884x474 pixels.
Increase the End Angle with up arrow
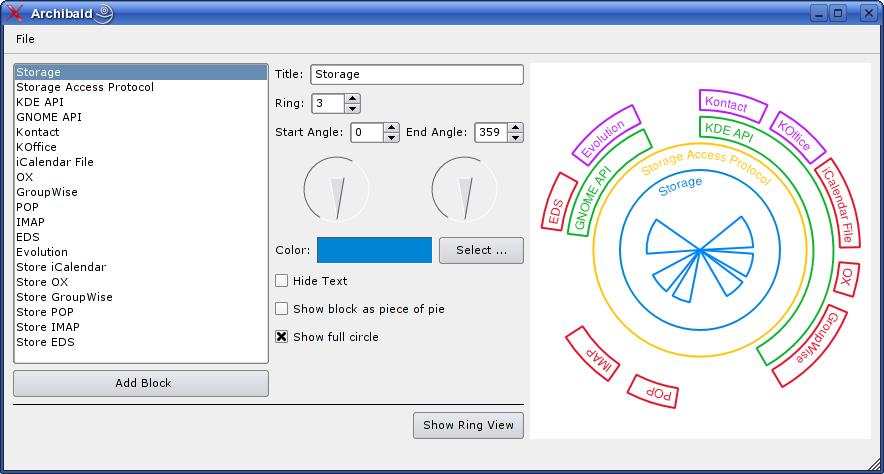tap(514, 127)
